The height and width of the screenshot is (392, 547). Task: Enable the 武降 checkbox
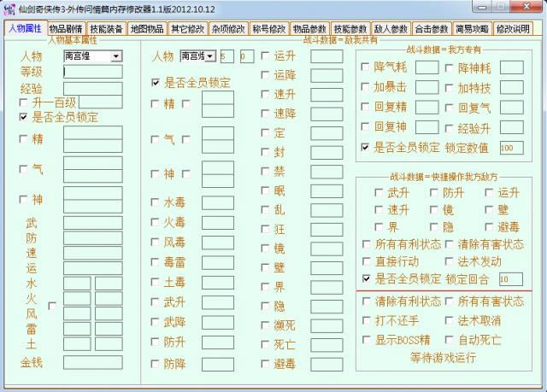pos(155,322)
